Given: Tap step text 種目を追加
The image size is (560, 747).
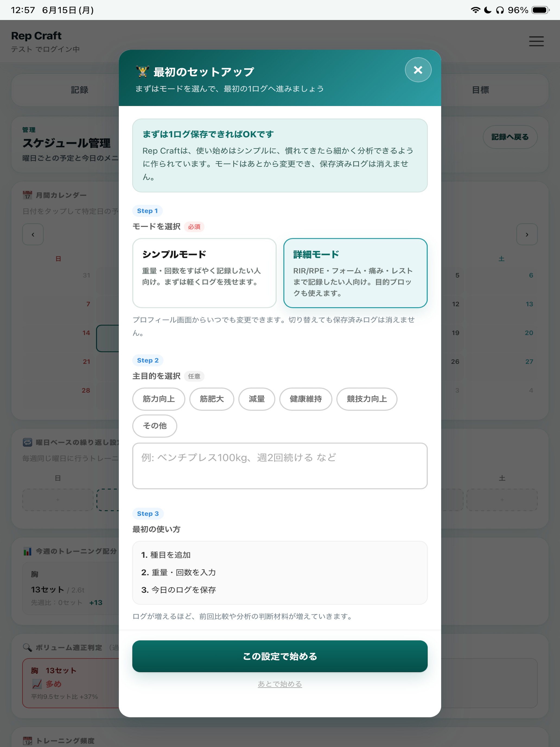Looking at the screenshot, I should tap(170, 555).
